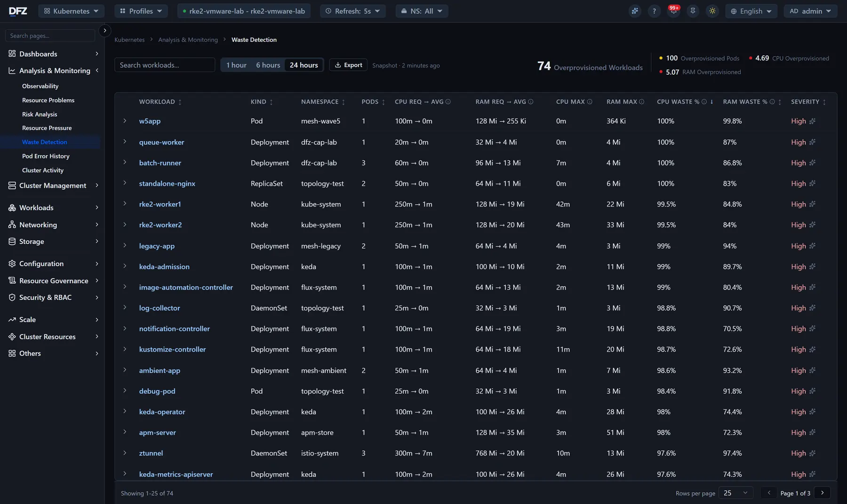Open English language dropdown
Image resolution: width=847 pixels, height=504 pixels.
tap(751, 11)
